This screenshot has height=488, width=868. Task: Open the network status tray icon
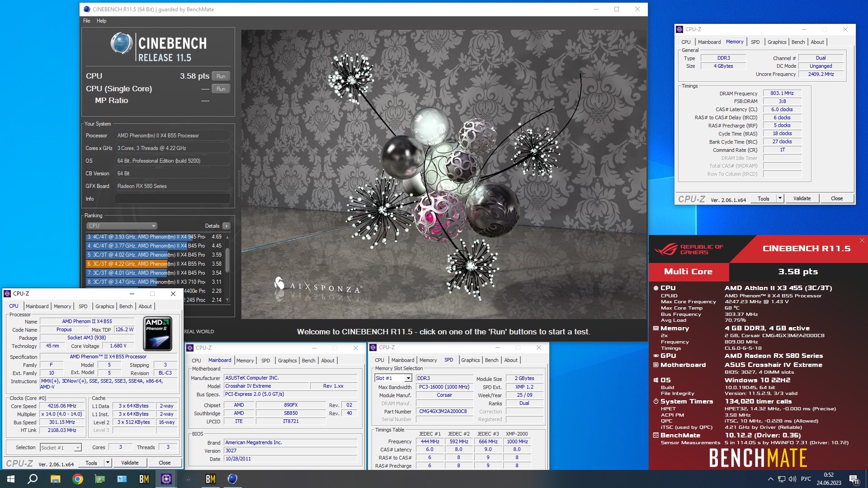point(781,479)
